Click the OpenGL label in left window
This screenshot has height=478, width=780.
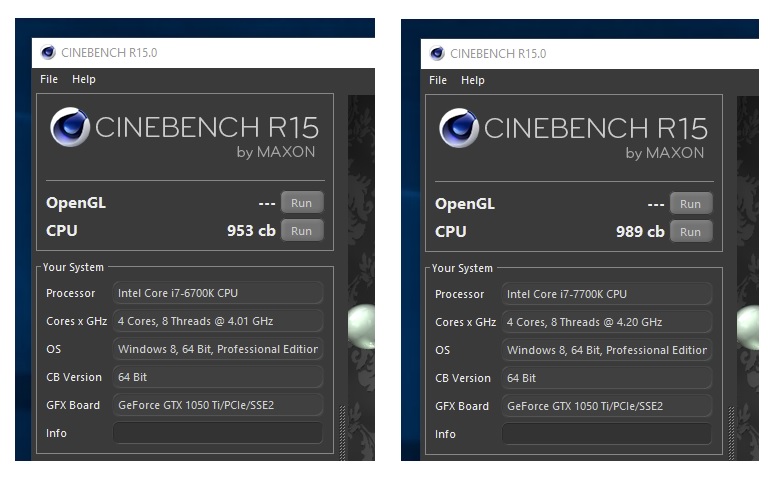(x=76, y=203)
